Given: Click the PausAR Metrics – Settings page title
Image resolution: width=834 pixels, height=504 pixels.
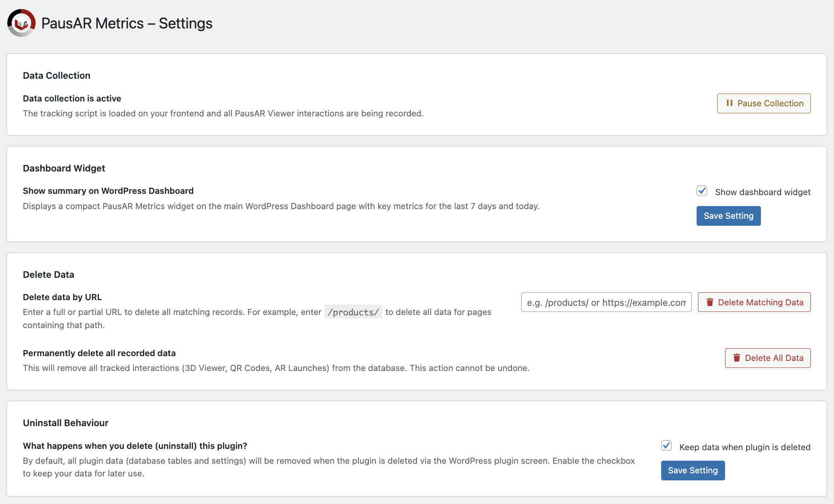Looking at the screenshot, I should click(127, 23).
